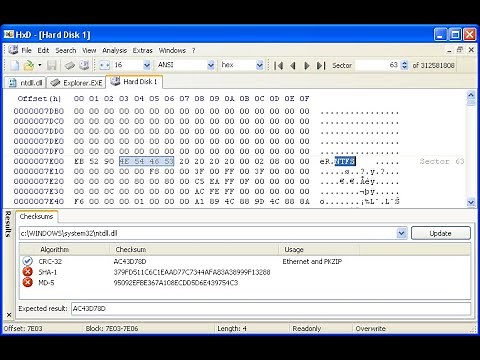The height and width of the screenshot is (360, 480).
Task: Open the Search menu
Action: click(x=66, y=50)
